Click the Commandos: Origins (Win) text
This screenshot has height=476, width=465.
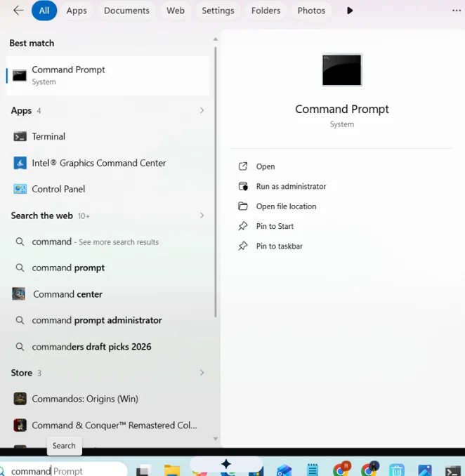(85, 399)
